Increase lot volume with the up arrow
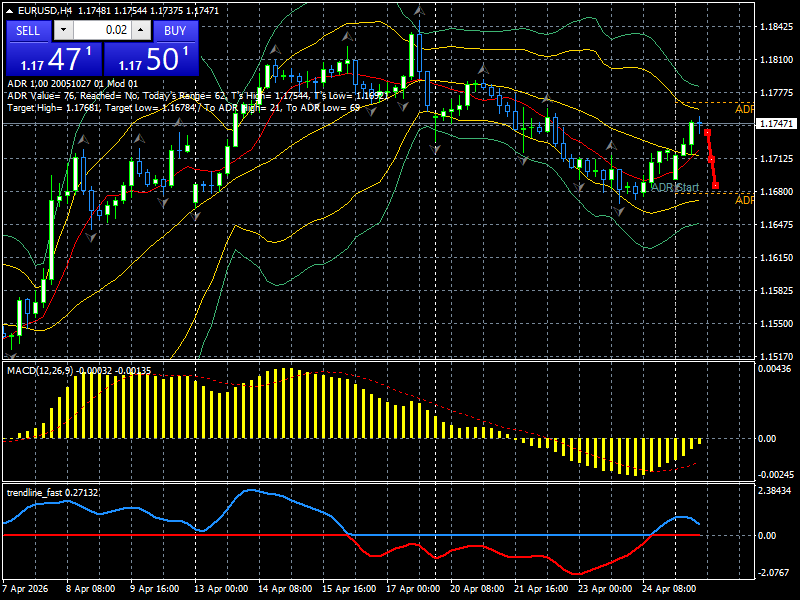Image resolution: width=800 pixels, height=600 pixels. click(141, 30)
